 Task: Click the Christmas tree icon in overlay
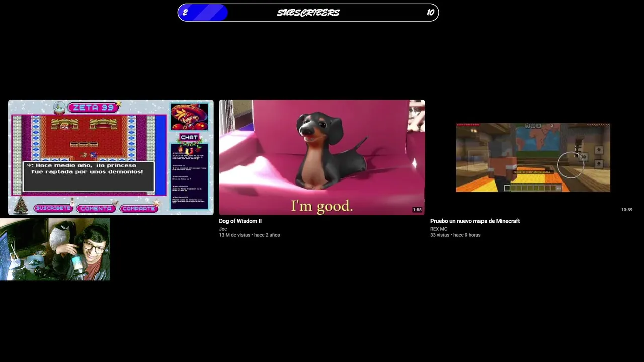(x=21, y=205)
